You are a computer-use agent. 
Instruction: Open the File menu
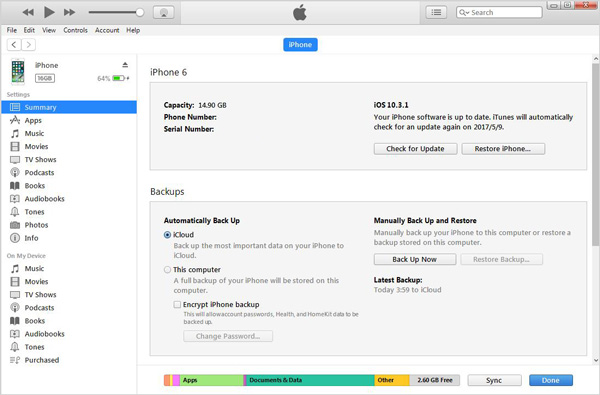coord(11,30)
